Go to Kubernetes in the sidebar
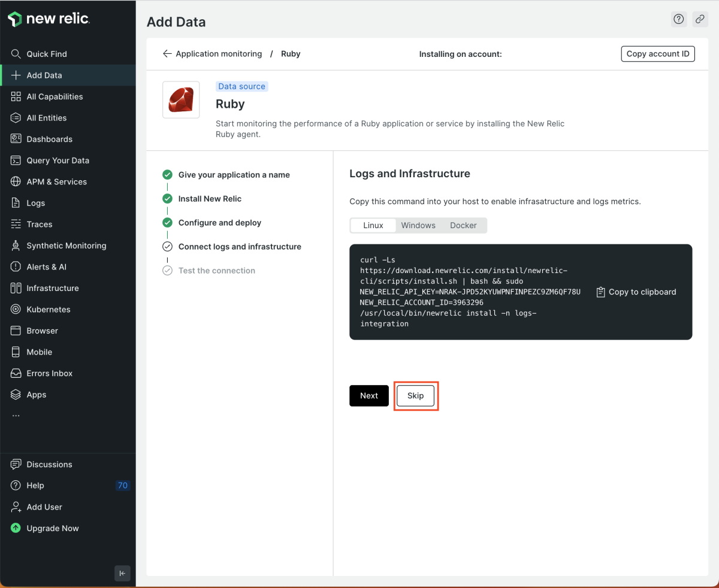This screenshot has height=588, width=719. (48, 310)
